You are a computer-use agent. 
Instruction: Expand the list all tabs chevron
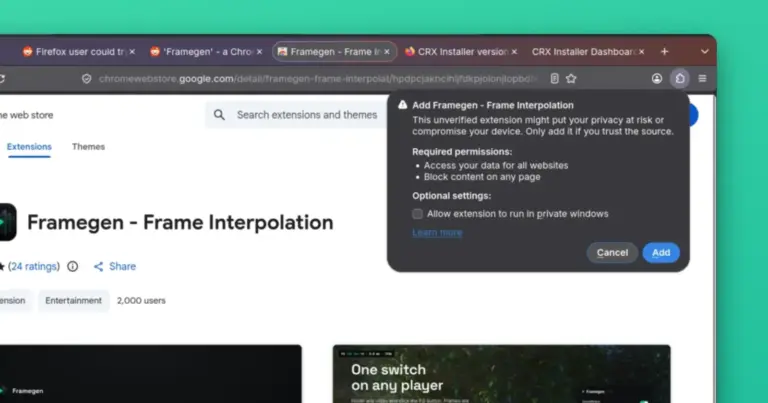click(x=704, y=51)
